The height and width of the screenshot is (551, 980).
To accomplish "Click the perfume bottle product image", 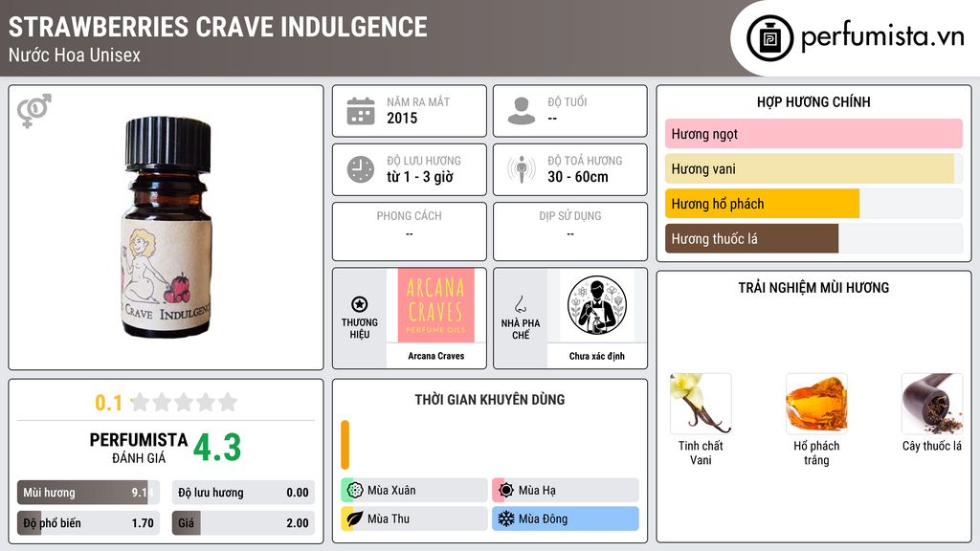I will (167, 228).
